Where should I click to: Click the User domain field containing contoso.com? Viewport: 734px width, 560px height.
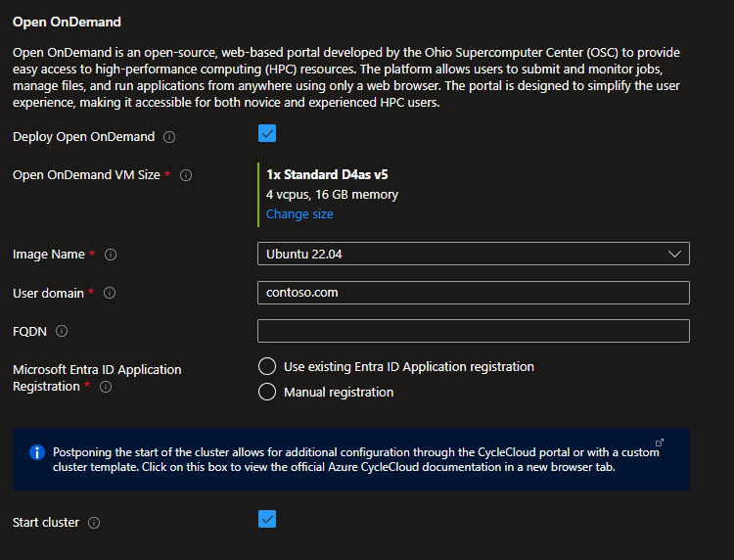473,293
